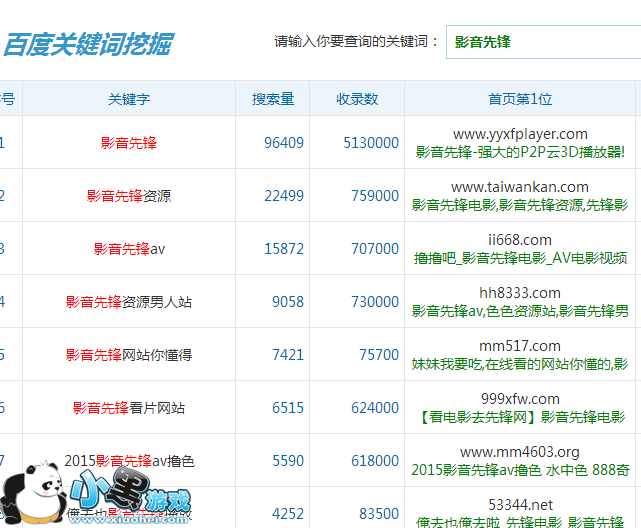Viewport: 641px width, 528px height.
Task: Click search volume value 96409
Action: click(284, 143)
